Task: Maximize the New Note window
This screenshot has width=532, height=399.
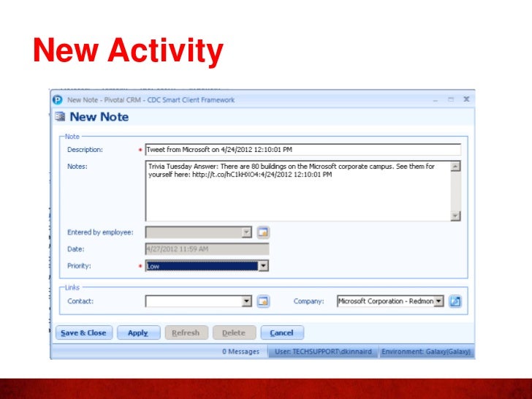Action: pyautogui.click(x=451, y=99)
